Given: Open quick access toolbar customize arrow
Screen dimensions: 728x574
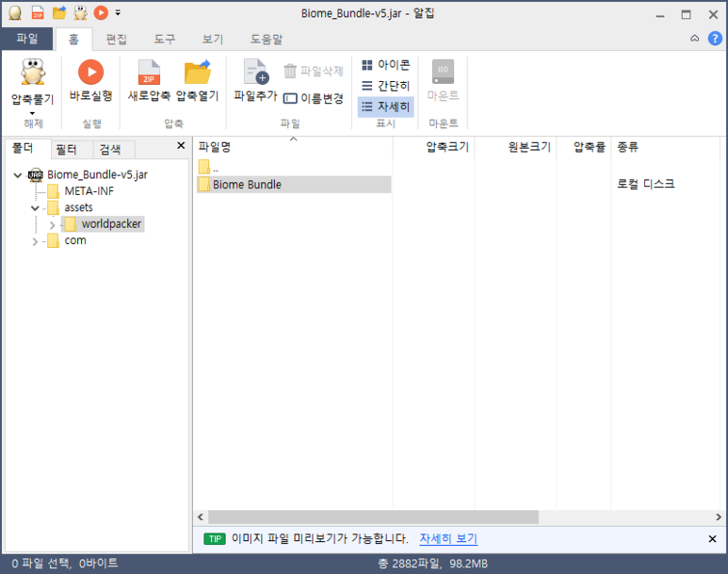Looking at the screenshot, I should tap(118, 13).
